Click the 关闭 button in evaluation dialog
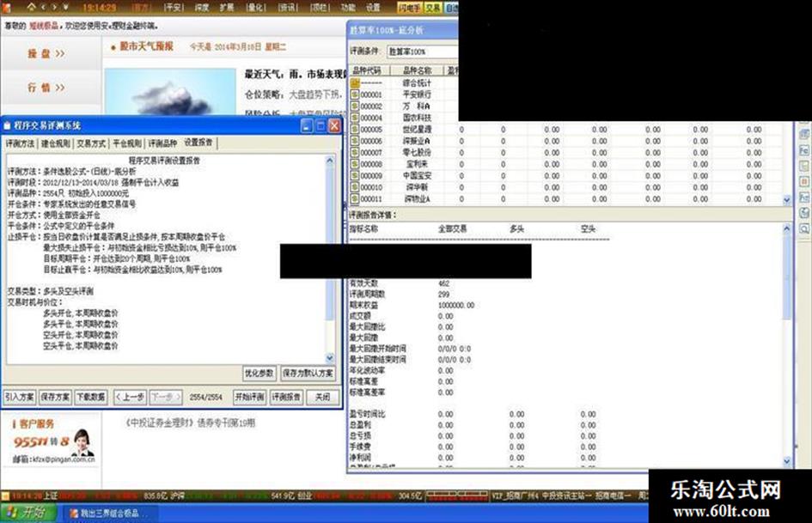 point(322,397)
